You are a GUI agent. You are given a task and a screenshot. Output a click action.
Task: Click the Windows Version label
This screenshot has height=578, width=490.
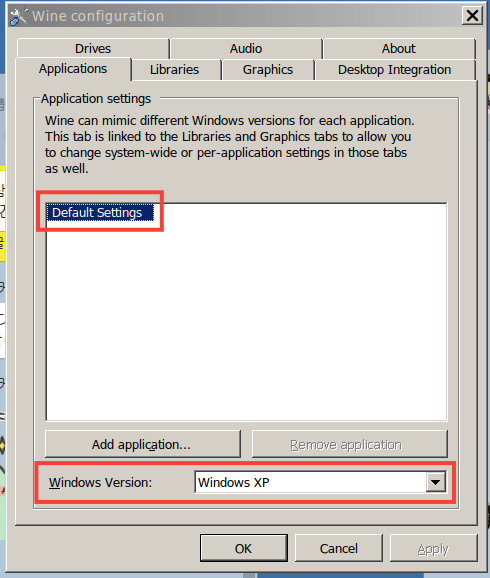[100, 482]
